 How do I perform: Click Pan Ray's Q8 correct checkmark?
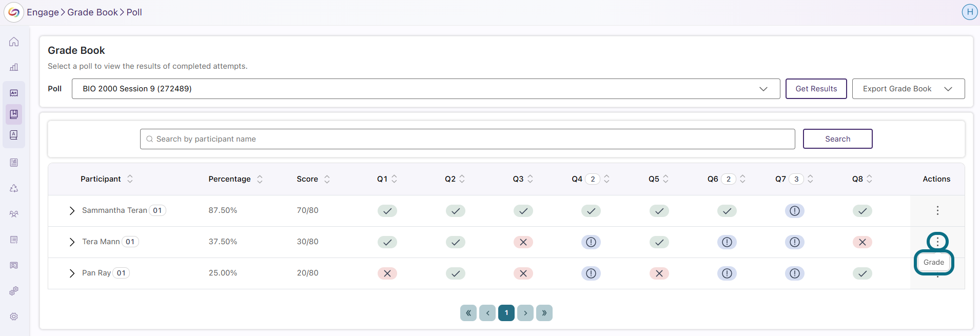pos(863,273)
